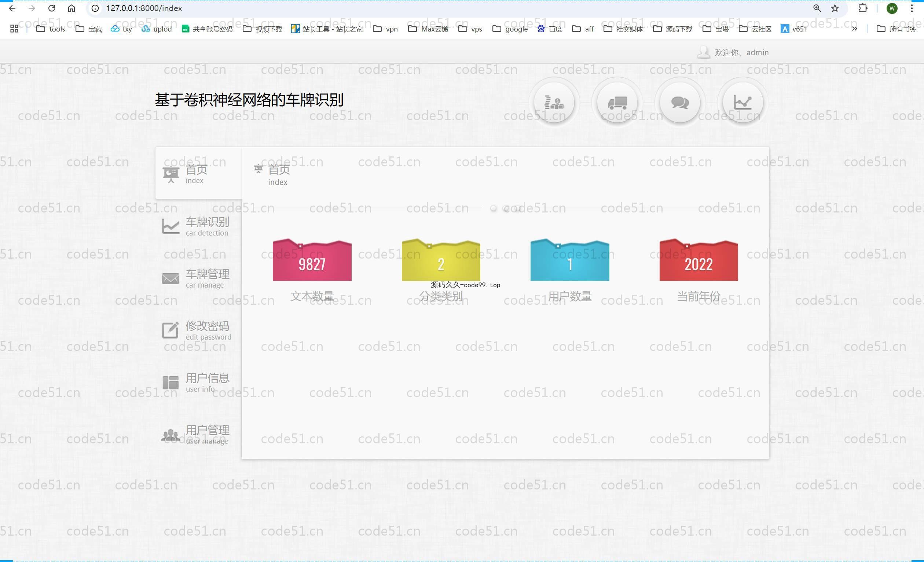
Task: Open the browser three-dot menu
Action: pos(912,8)
